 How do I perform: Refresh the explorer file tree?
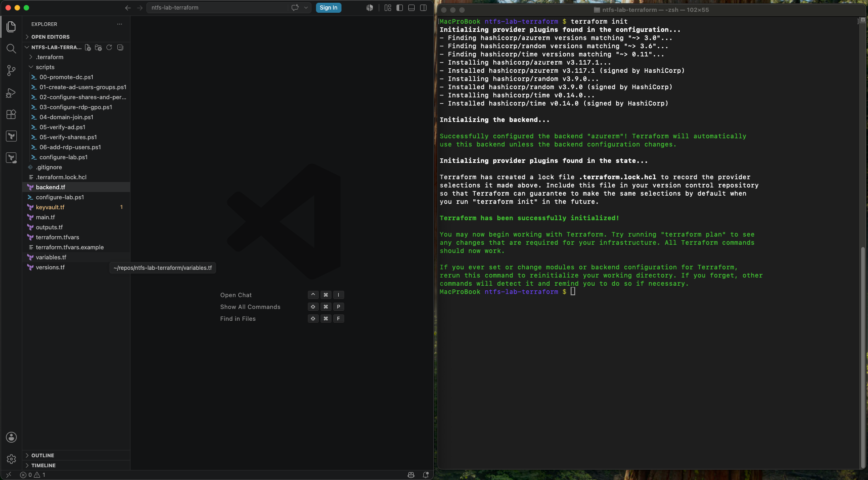coord(109,47)
